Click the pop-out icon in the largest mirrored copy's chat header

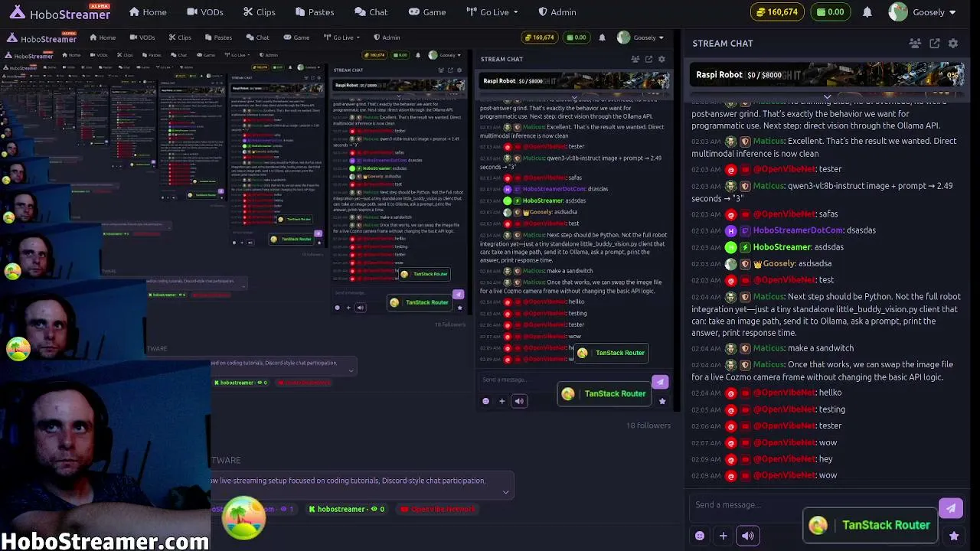[648, 59]
